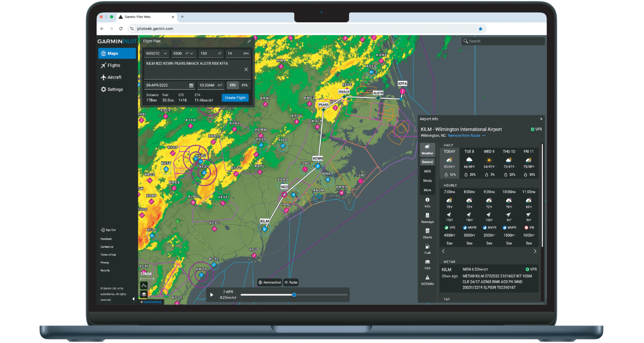Viewport: 644px width, 343px height.
Task: Open the 5500 FT altitude dropdown
Action: (183, 54)
